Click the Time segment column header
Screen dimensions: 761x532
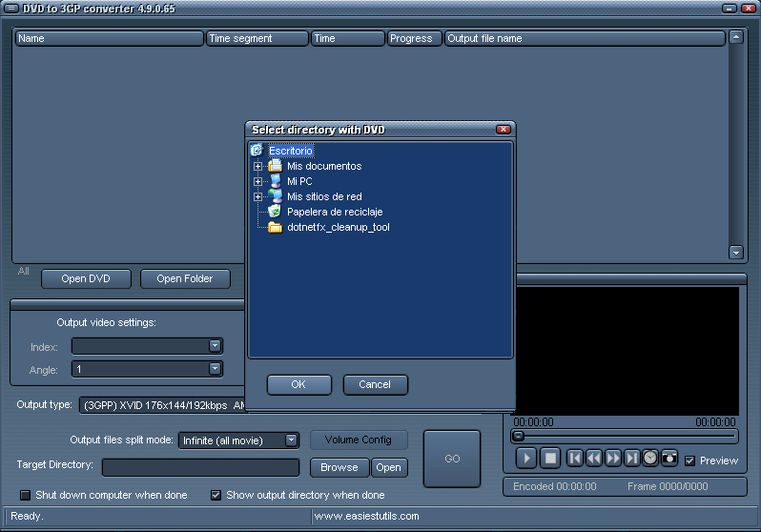coord(257,38)
